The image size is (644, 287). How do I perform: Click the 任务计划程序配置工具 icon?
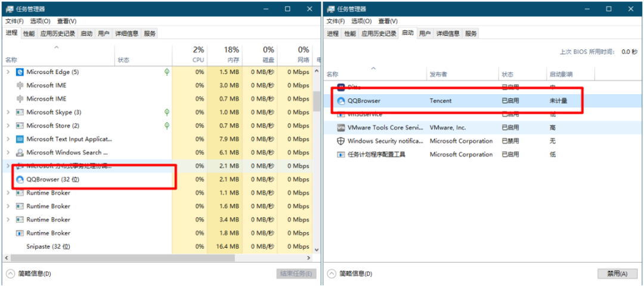click(340, 155)
